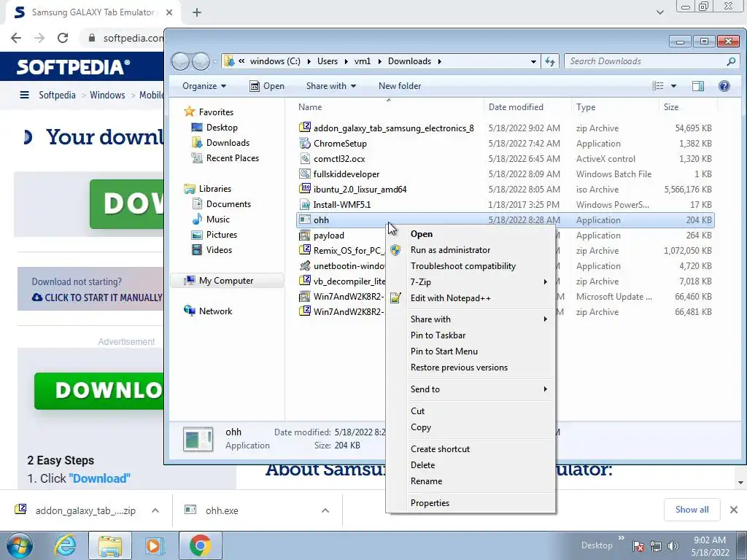Screen dimensions: 747x560
Task: Click the network tray icon
Action: pyautogui.click(x=656, y=546)
